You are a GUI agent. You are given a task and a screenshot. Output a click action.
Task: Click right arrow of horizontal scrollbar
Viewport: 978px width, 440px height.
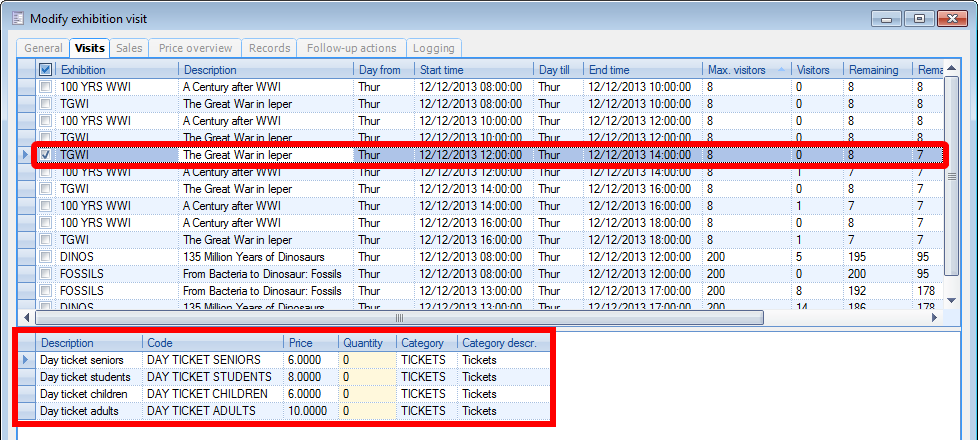coord(935,317)
